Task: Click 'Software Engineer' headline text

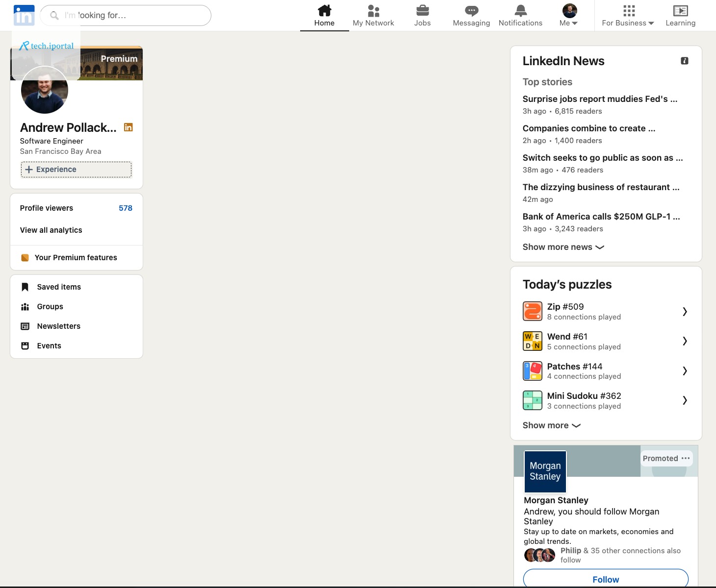Action: coord(51,141)
